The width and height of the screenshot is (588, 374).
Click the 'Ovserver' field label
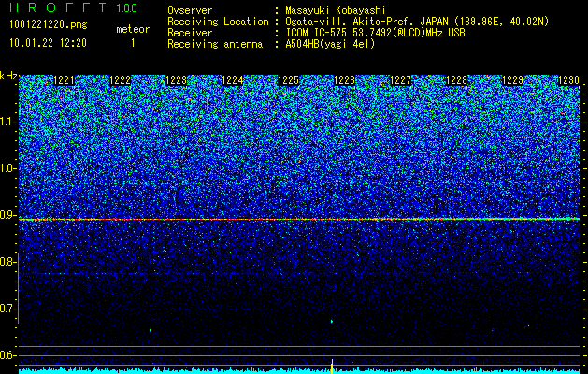190,10
